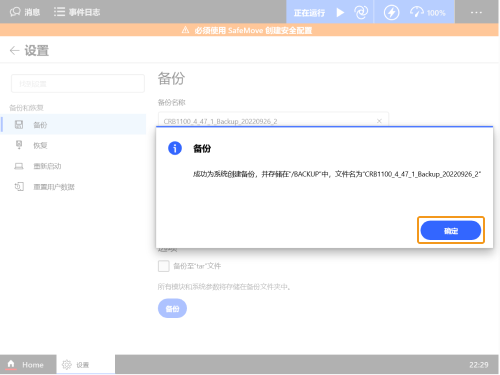This screenshot has width=500, height=375.
Task: Click the blue info icon in dialog
Action: pos(175,148)
